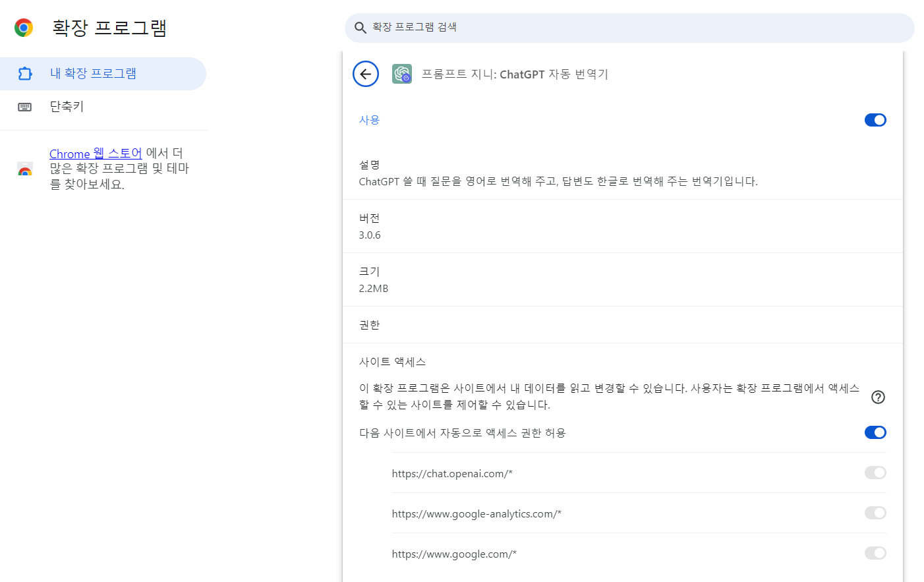
Task: Click the 사이트 액세스 heading
Action: click(392, 362)
